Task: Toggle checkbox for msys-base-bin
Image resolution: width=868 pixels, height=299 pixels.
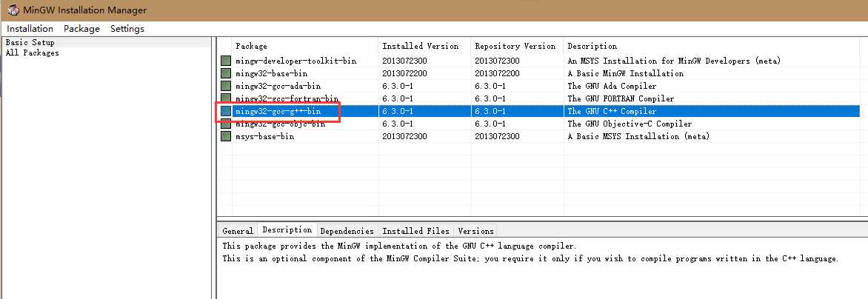Action: tap(226, 136)
